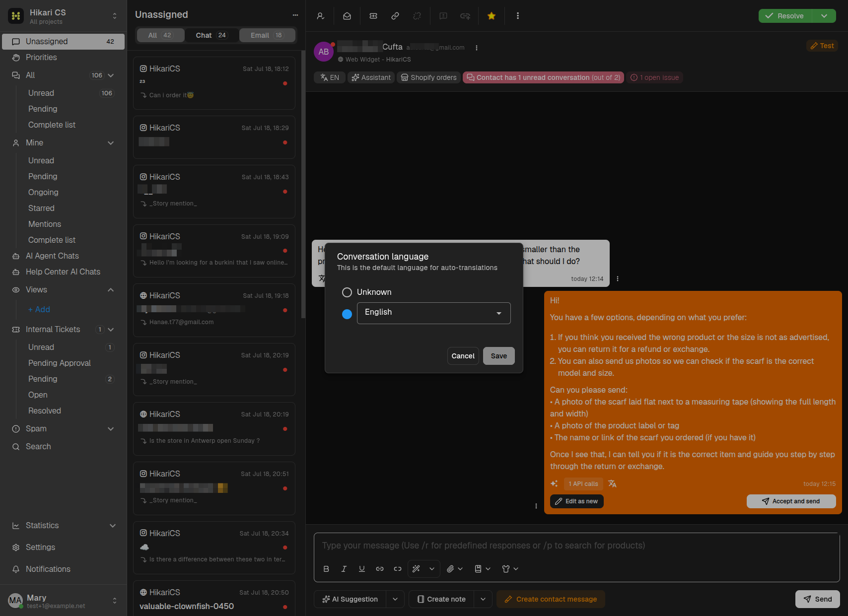Open AI Agent Chats in the sidebar
This screenshot has height=616, width=848.
pyautogui.click(x=64, y=256)
